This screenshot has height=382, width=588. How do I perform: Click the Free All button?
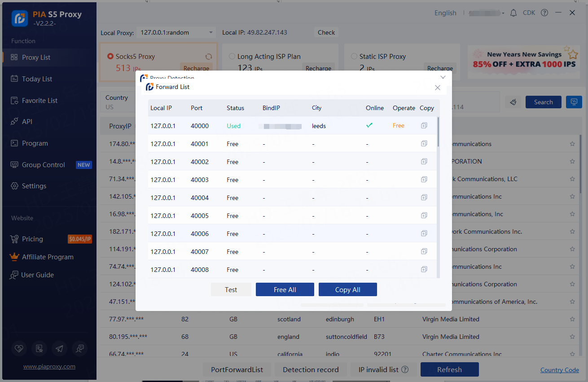[285, 289]
